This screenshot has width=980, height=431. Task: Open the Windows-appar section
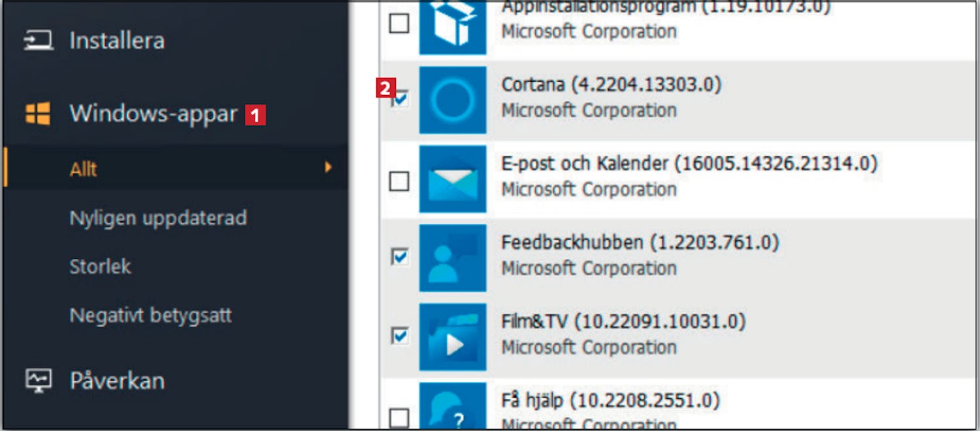pos(154,114)
